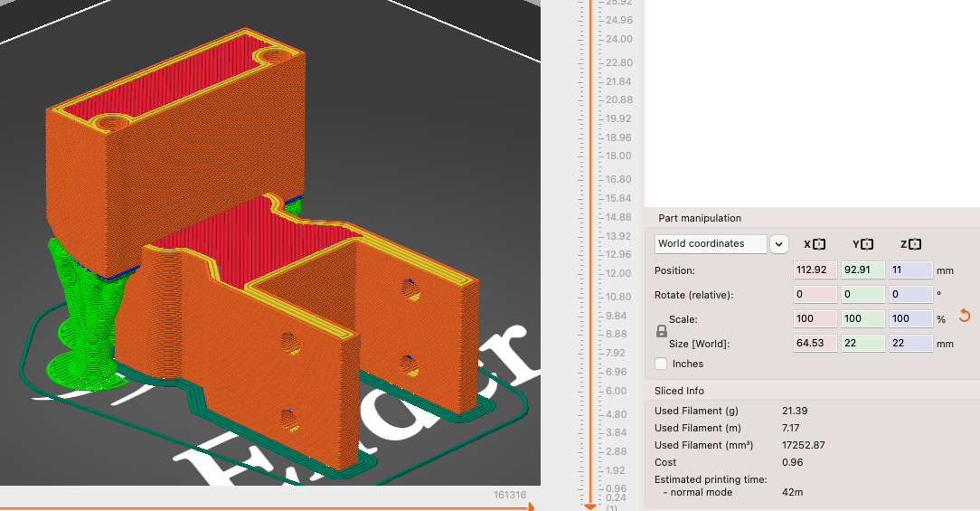Click the Rotate Z input field
980x511 pixels.
[x=910, y=294]
